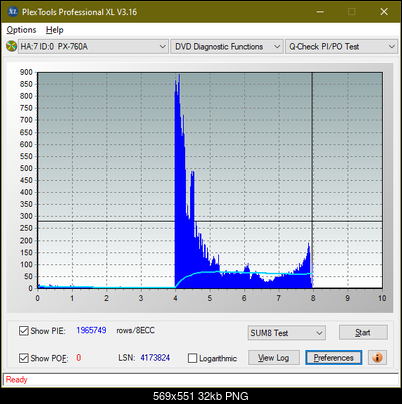Click the vertical marker line at 8 GB
Viewport: 402px width, 404px height.
(312, 180)
